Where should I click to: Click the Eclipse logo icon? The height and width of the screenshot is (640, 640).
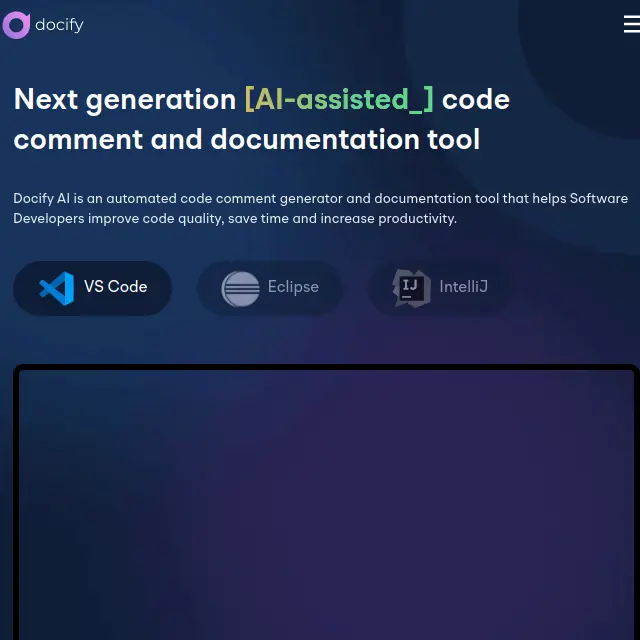(240, 288)
